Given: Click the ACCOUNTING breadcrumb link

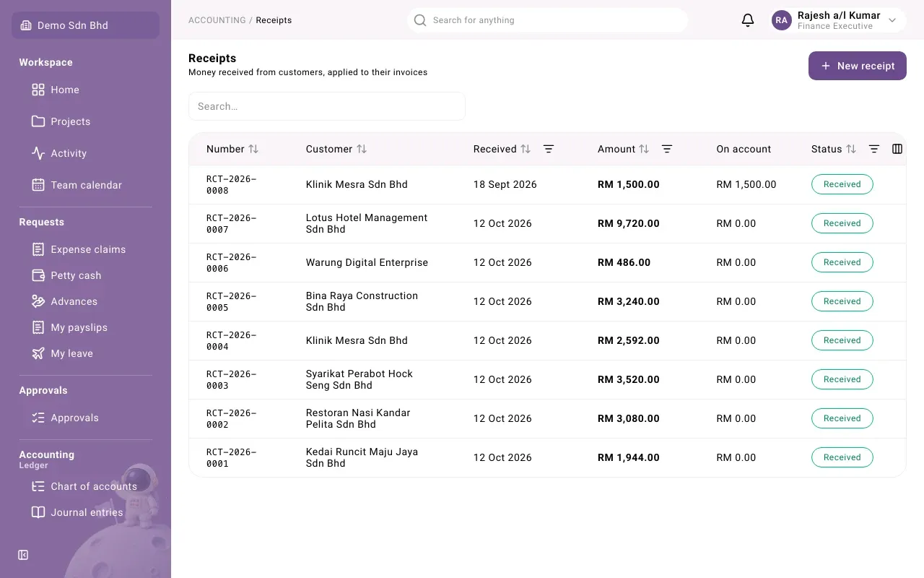Looking at the screenshot, I should pyautogui.click(x=217, y=20).
